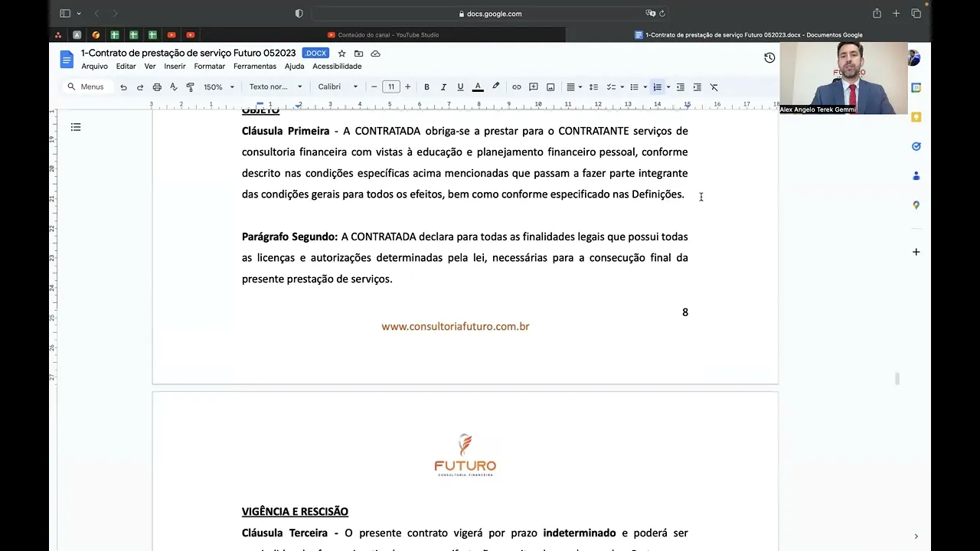Add a comment
The image size is (980, 551).
[x=534, y=87]
